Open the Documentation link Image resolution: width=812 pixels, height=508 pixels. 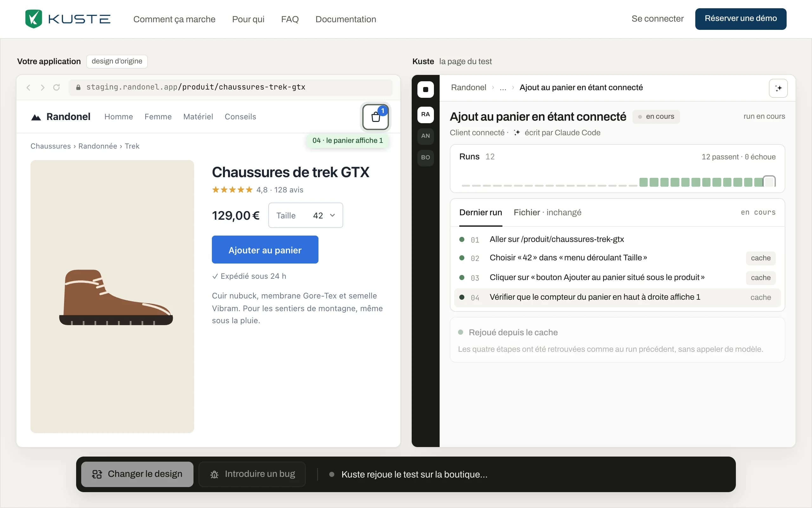point(346,19)
